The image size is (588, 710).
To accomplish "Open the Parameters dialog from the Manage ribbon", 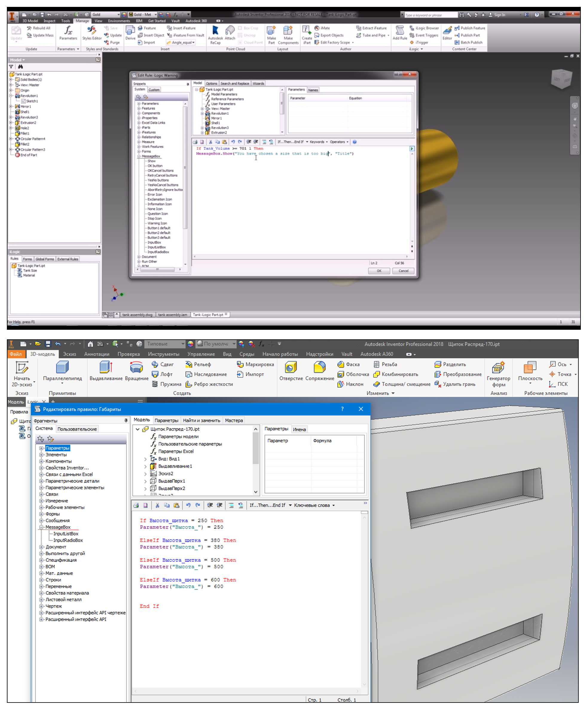I will coord(68,33).
